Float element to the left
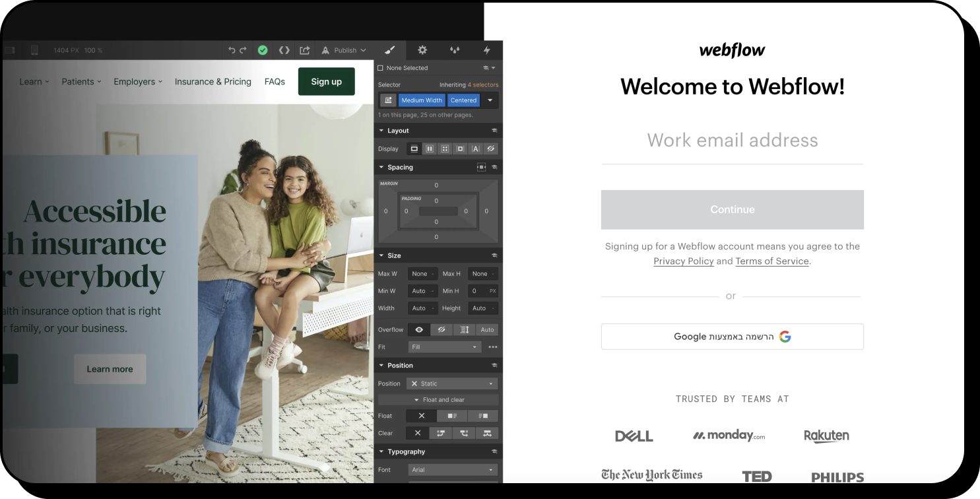980x499 pixels. (452, 416)
